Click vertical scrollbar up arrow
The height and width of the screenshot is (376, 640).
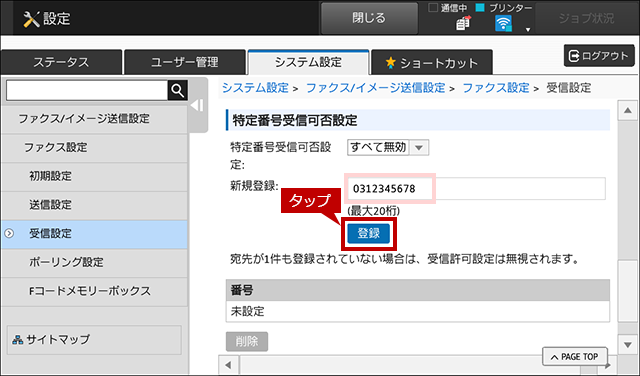point(627,110)
